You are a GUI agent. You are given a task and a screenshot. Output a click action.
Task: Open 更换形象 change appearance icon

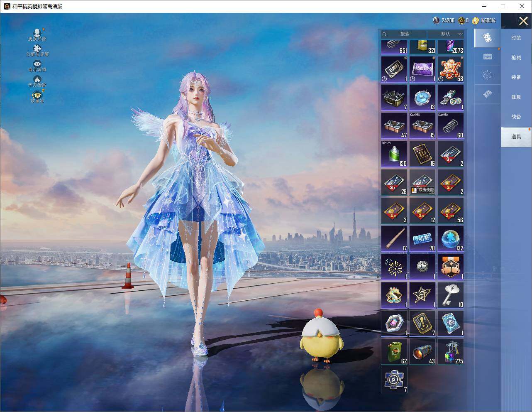click(x=37, y=35)
